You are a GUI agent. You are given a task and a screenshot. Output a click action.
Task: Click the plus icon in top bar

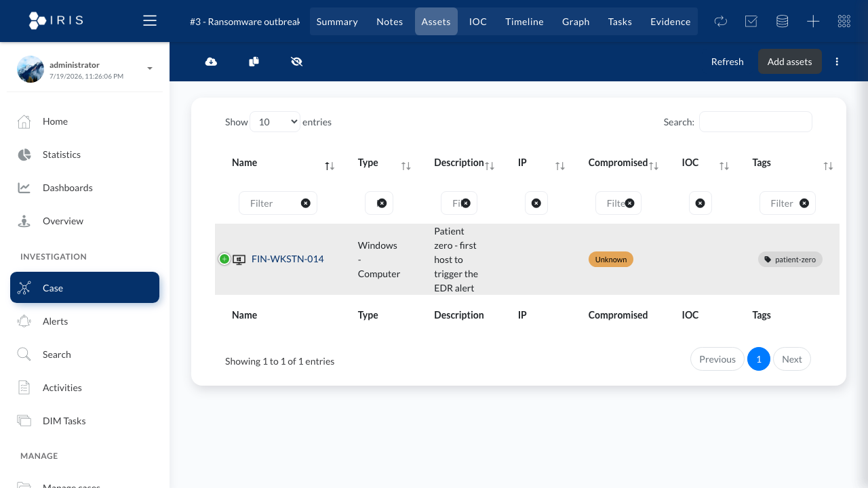pos(813,22)
